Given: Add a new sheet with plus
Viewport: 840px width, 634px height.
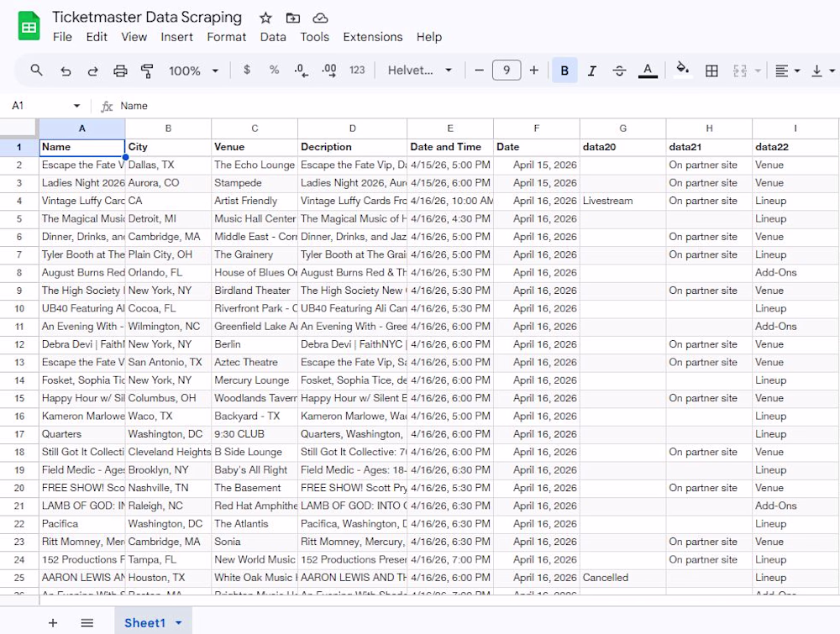Looking at the screenshot, I should coord(53,623).
